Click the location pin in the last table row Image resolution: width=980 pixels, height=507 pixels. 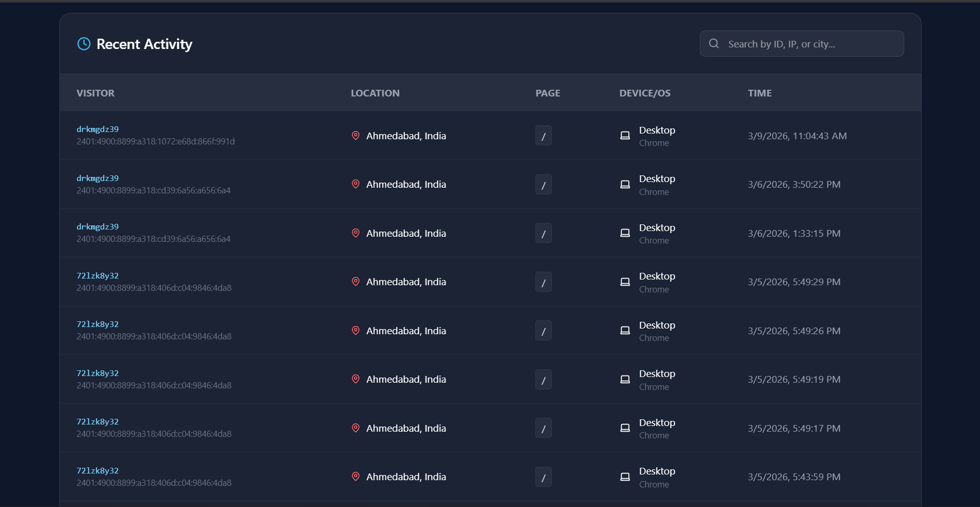tap(355, 477)
